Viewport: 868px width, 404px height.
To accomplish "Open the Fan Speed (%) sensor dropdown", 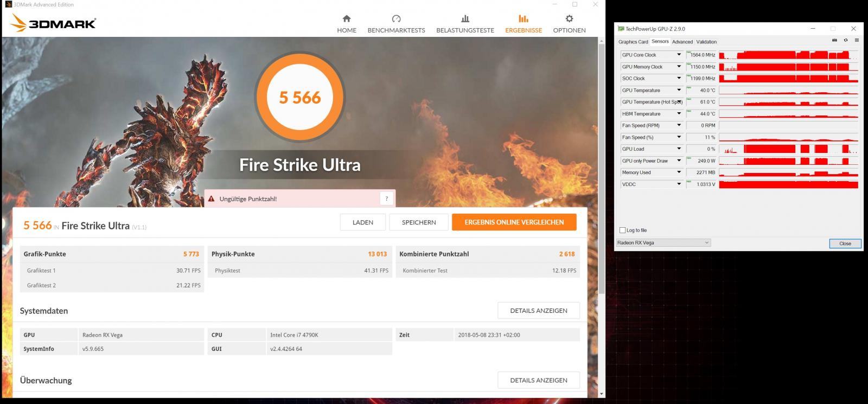I will (678, 137).
